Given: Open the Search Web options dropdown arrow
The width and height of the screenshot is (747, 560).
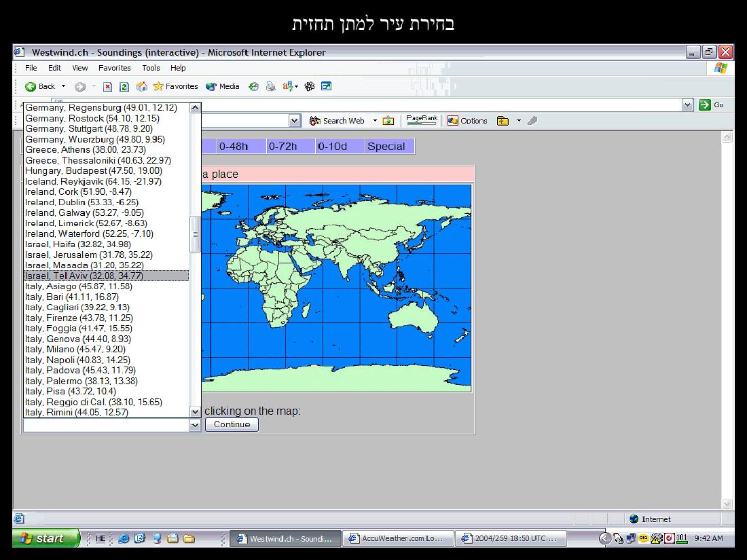Looking at the screenshot, I should point(375,121).
